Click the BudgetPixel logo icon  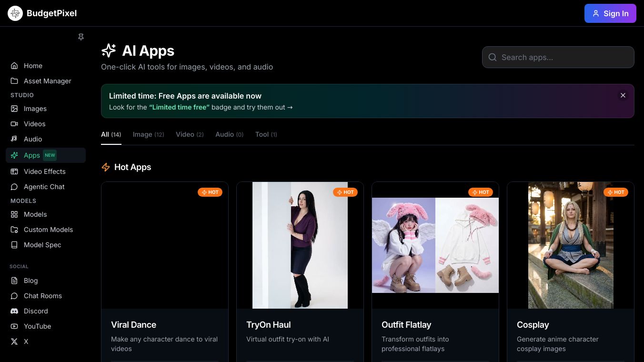(15, 13)
